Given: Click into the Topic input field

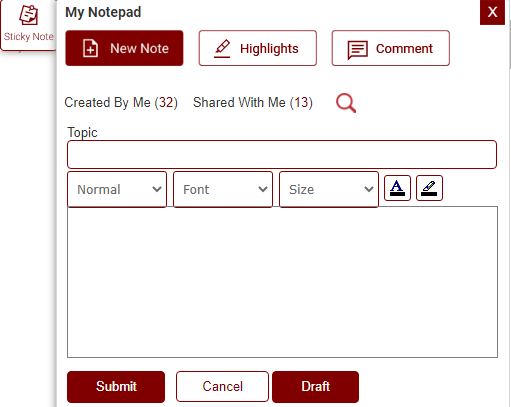Looking at the screenshot, I should click(282, 154).
